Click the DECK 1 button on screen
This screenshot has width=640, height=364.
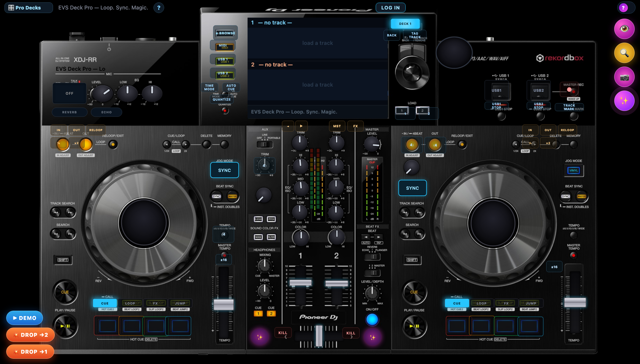pyautogui.click(x=405, y=24)
